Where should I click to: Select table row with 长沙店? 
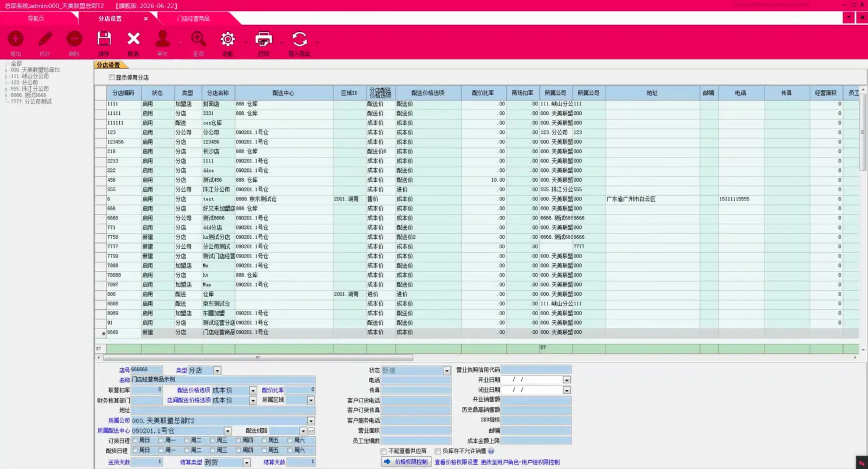(477, 152)
